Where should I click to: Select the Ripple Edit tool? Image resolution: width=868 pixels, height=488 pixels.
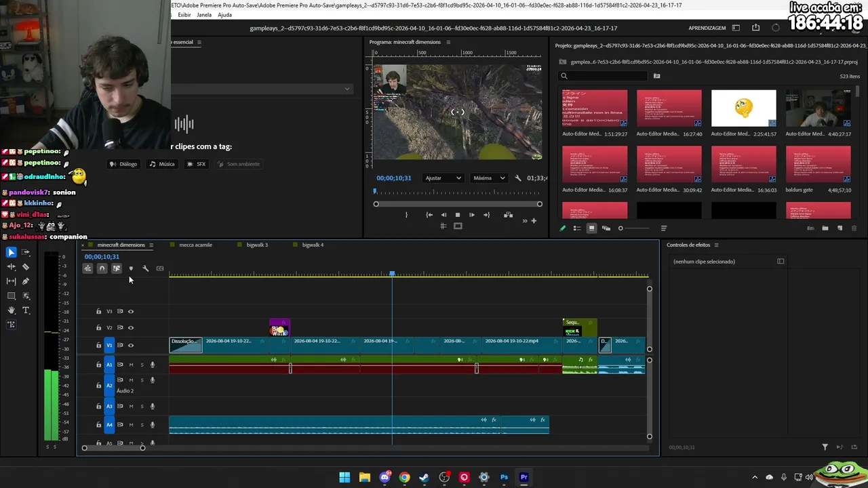(11, 267)
